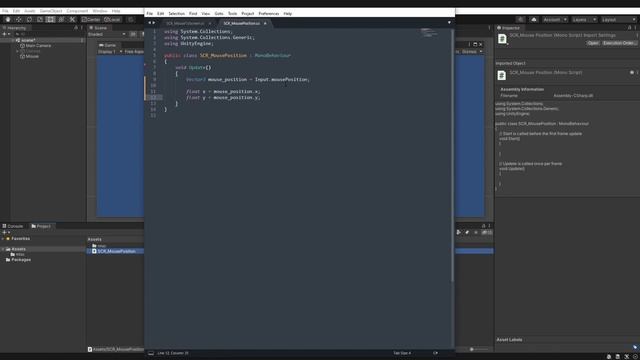Toggle the Hierarchy panel lock icon
Viewport: 640px width, 360px height.
[76, 28]
